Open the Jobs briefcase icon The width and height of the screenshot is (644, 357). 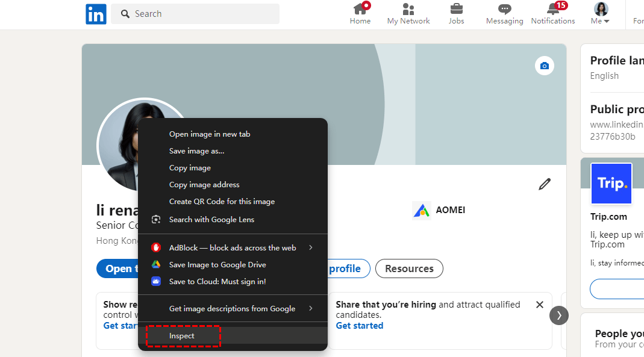[456, 9]
